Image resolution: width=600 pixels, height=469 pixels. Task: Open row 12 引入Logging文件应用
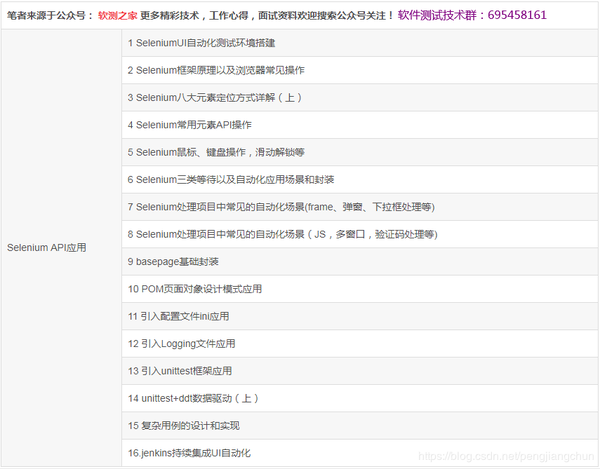point(360,344)
